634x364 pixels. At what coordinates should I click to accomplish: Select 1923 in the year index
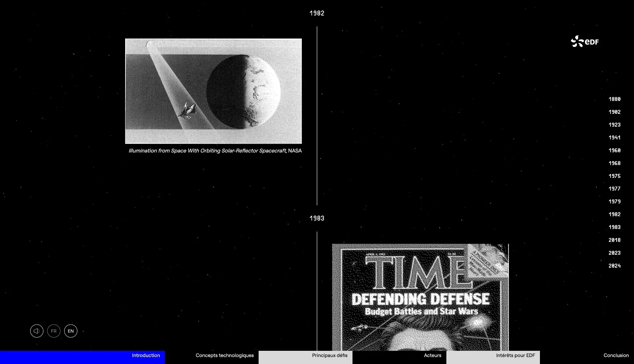coord(615,125)
